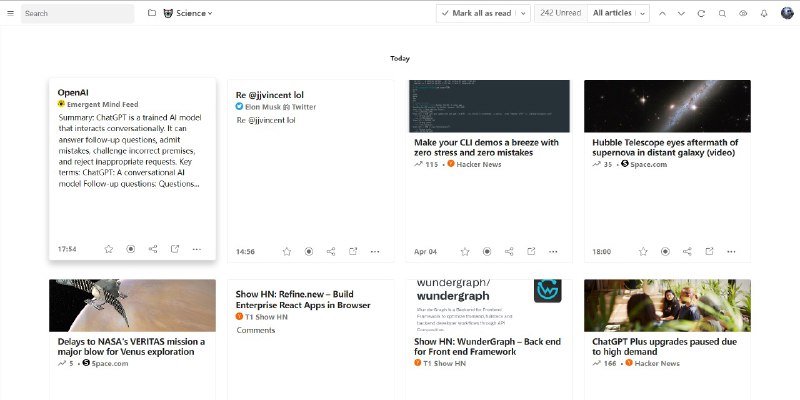800x400 pixels.
Task: Open ChatGPT Plus upgrades paused article
Action: pyautogui.click(x=664, y=346)
